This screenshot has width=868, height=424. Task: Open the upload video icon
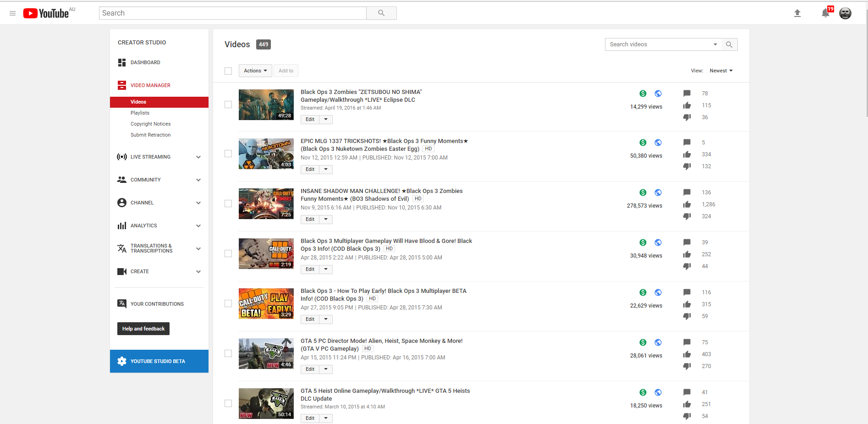pyautogui.click(x=797, y=13)
